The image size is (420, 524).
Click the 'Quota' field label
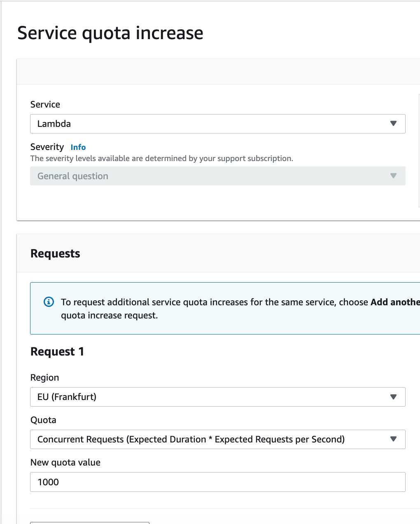(43, 420)
